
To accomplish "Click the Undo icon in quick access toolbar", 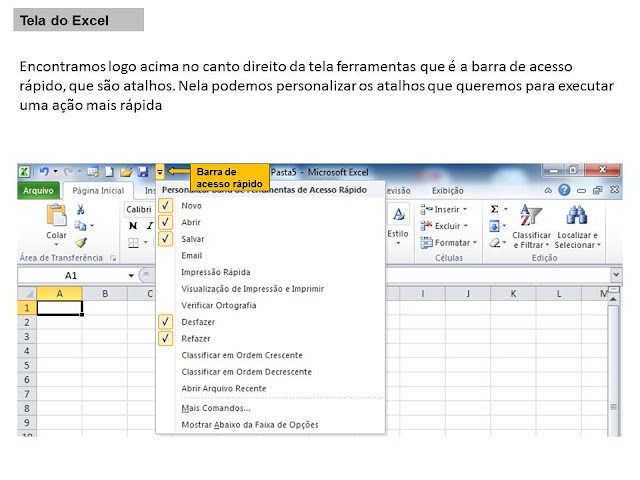I will pyautogui.click(x=44, y=172).
